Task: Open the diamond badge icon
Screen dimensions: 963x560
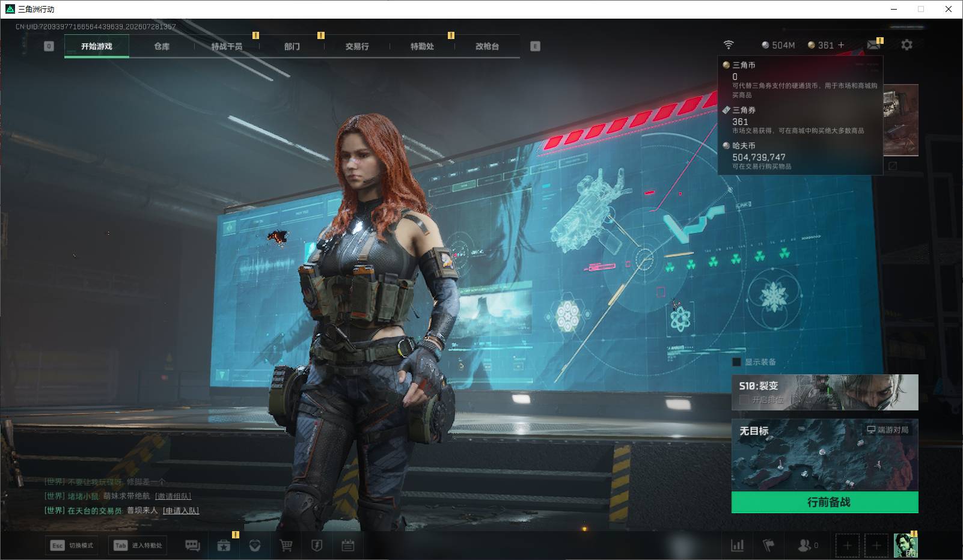Action: point(255,546)
